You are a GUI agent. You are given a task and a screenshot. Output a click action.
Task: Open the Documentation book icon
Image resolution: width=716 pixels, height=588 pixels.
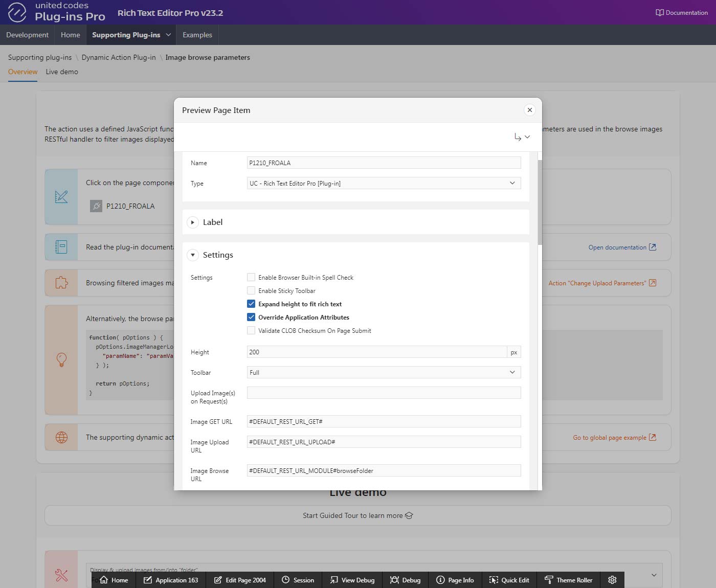pyautogui.click(x=660, y=12)
